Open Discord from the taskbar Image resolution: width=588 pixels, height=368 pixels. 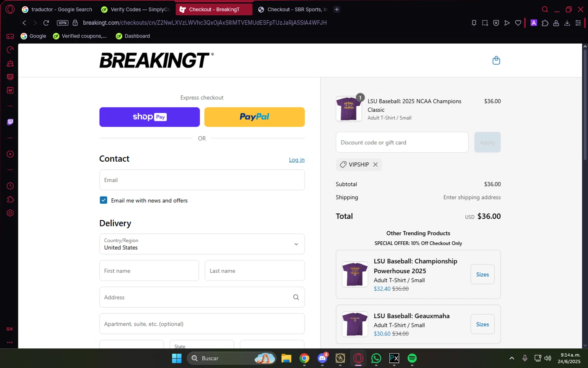coord(322,358)
